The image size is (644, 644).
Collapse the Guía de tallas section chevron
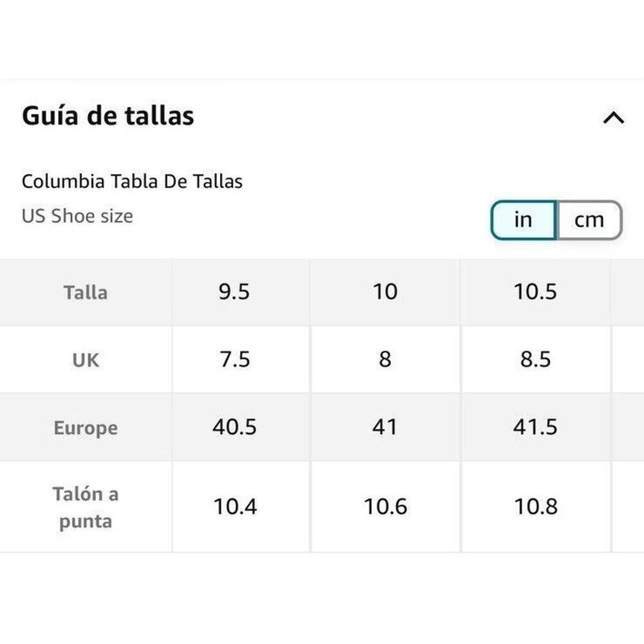click(x=613, y=117)
